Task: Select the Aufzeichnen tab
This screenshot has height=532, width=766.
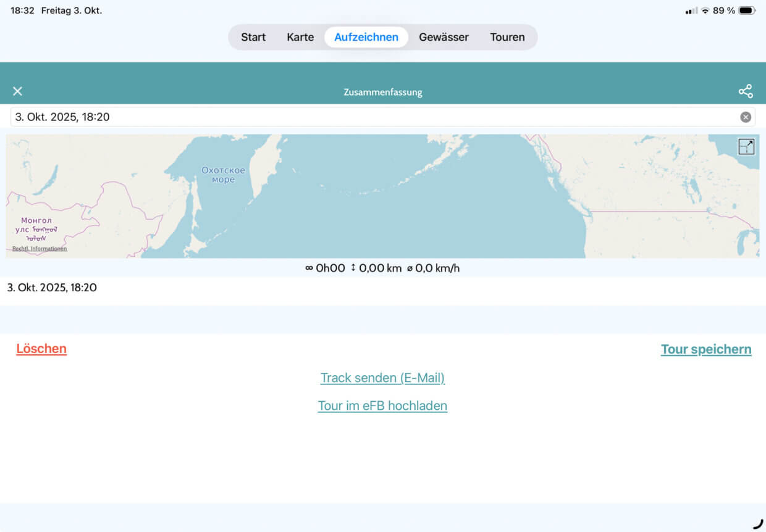Action: [366, 37]
